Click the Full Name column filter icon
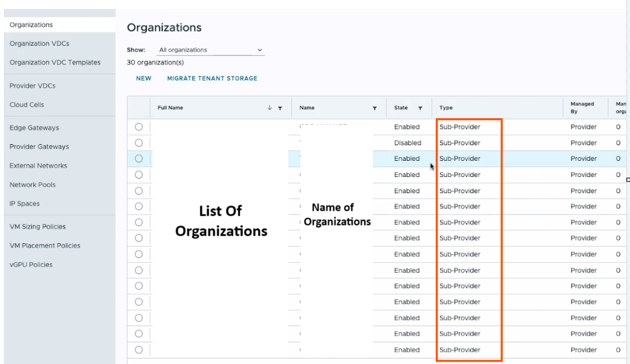Viewport: 630px width, 364px height. point(280,108)
